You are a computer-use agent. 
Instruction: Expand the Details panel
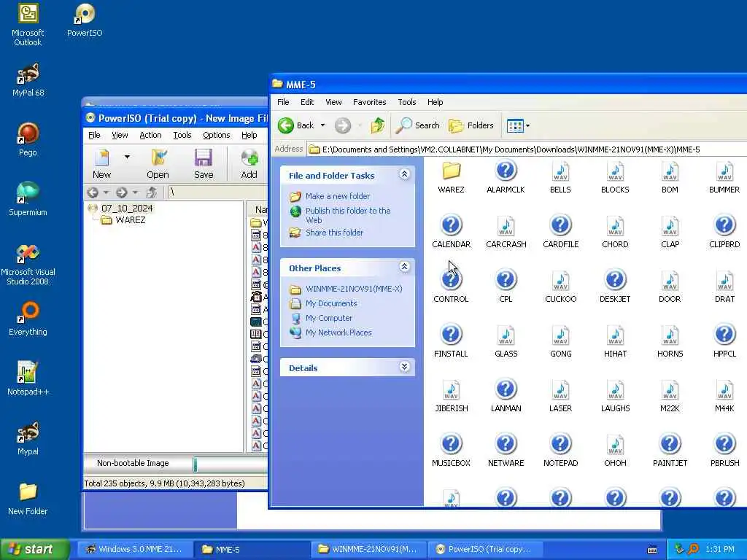click(404, 367)
